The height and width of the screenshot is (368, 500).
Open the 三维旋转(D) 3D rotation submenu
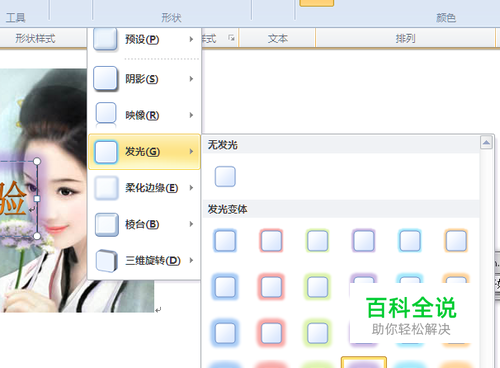click(x=144, y=260)
